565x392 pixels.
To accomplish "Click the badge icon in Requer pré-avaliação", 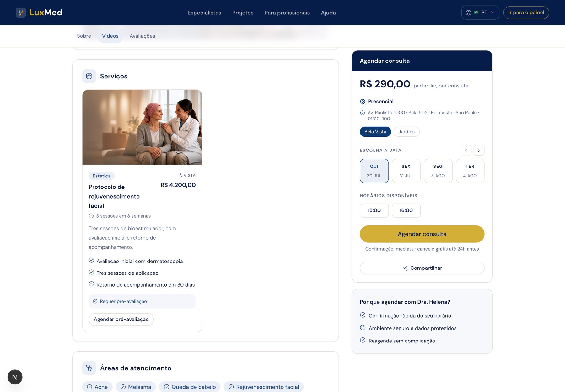I will pos(95,301).
